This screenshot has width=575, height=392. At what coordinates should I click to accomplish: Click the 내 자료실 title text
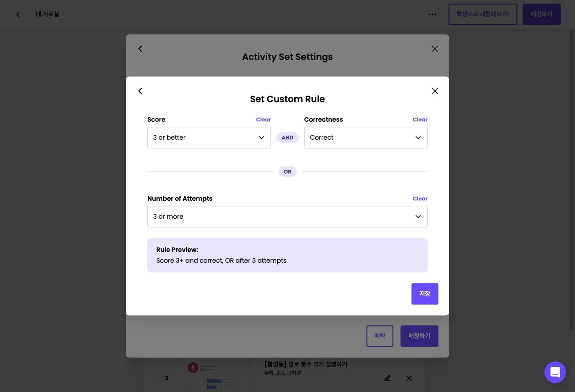(48, 14)
